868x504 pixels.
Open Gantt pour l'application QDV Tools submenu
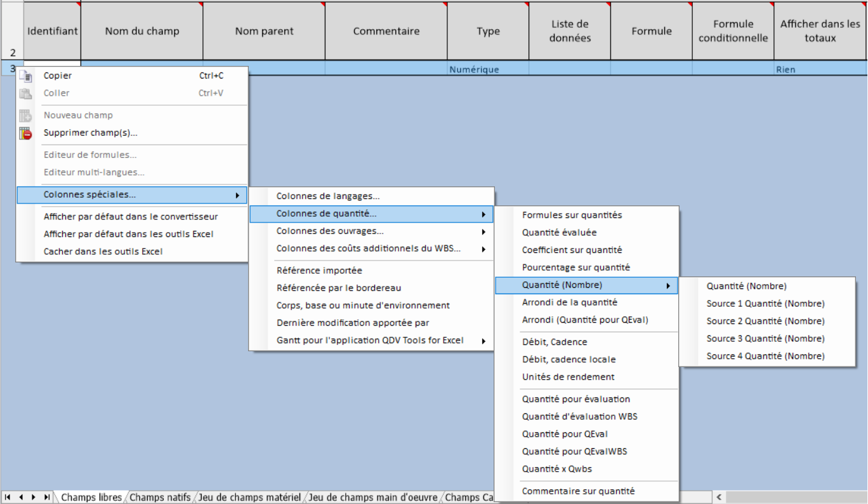click(371, 340)
